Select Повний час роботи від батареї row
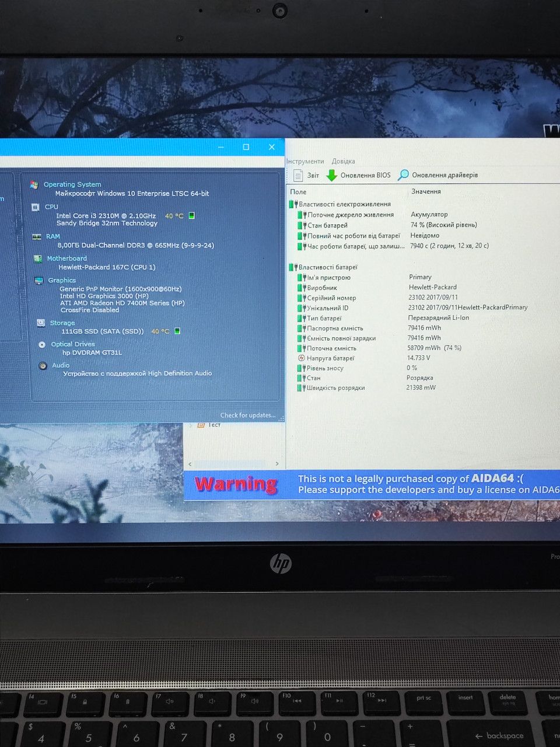 369,236
